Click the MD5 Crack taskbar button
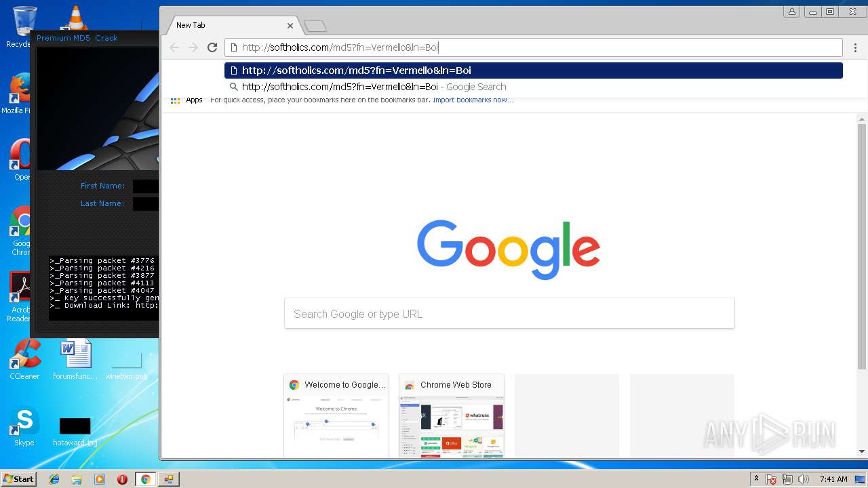The height and width of the screenshot is (488, 868). 169,479
